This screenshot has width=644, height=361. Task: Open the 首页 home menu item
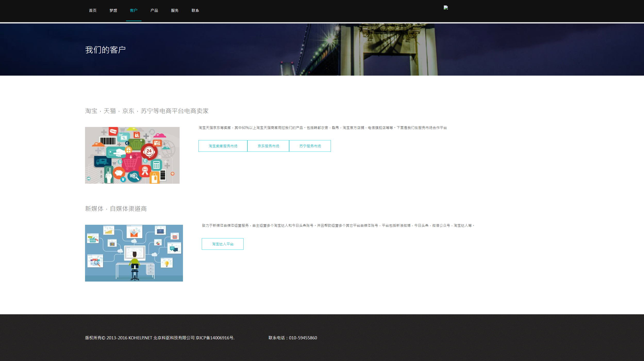coord(93,11)
